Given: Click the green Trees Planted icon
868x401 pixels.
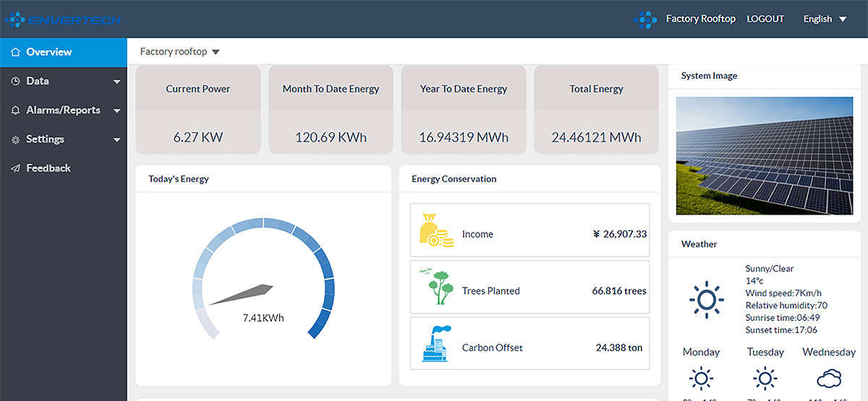Looking at the screenshot, I should (436, 288).
